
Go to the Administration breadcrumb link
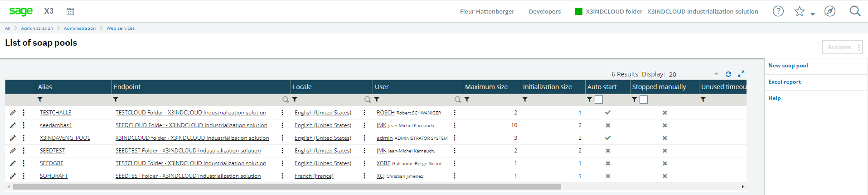(x=37, y=28)
